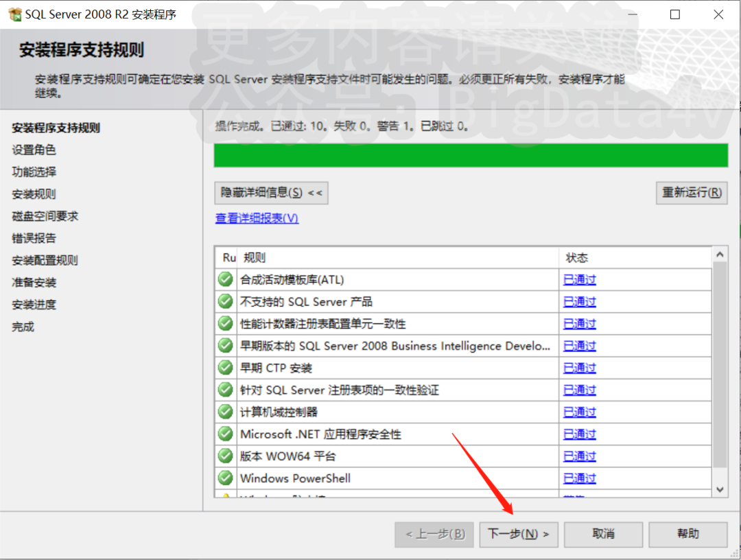741x560 pixels.
Task: Cancel setup with 取消 button
Action: coord(604,535)
